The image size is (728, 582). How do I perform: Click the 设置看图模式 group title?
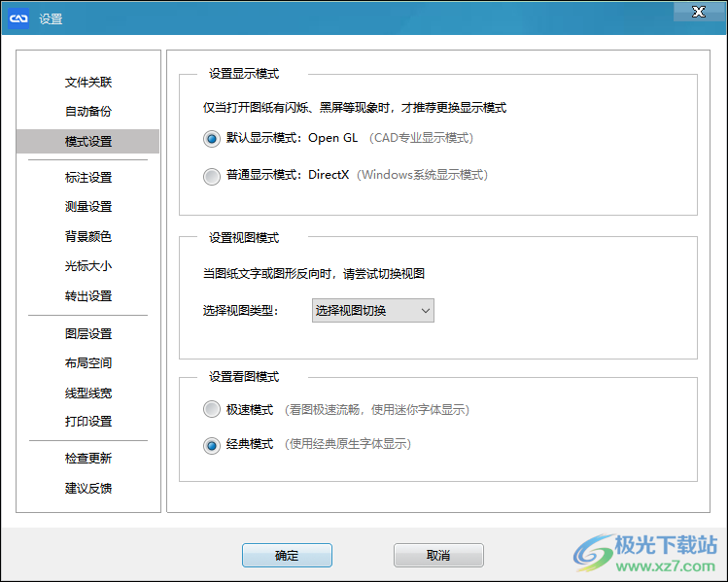[244, 377]
